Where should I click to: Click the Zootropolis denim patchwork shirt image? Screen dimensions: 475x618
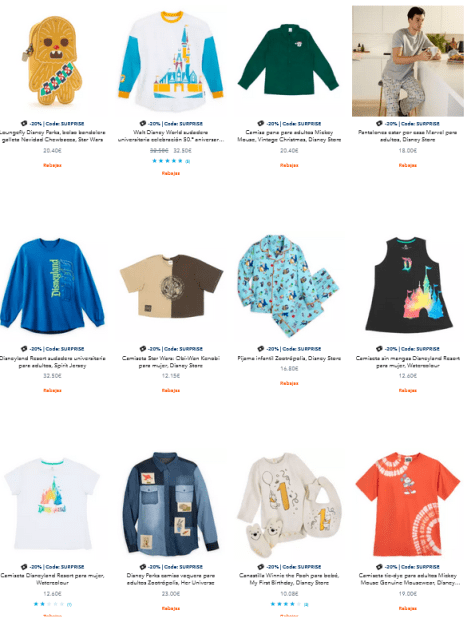pyautogui.click(x=171, y=504)
